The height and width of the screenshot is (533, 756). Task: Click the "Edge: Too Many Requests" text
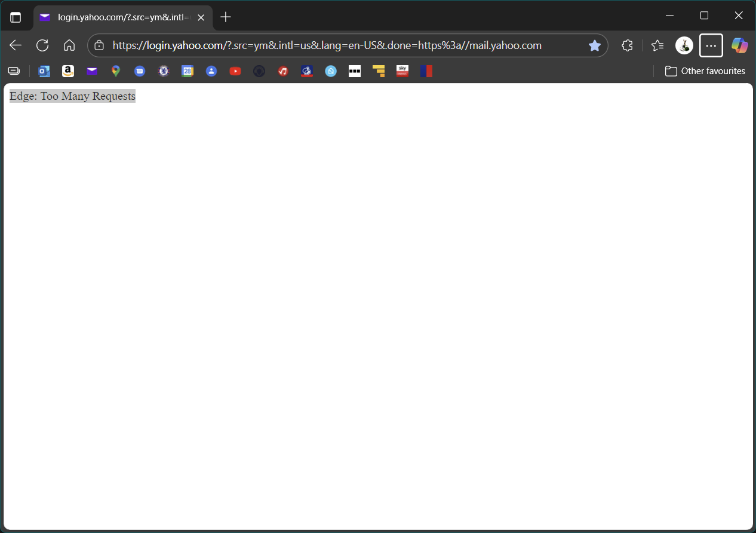click(72, 96)
